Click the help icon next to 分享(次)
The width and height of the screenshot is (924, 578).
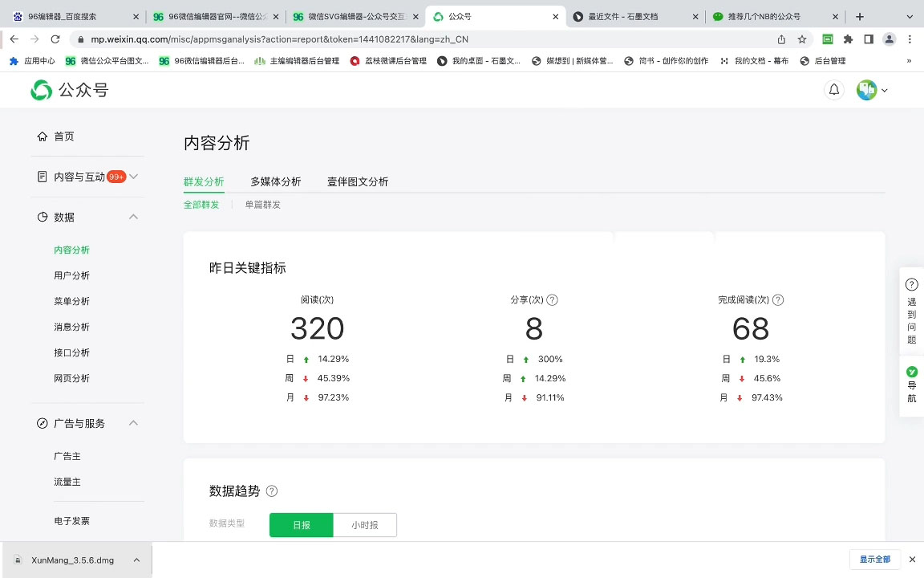click(552, 300)
